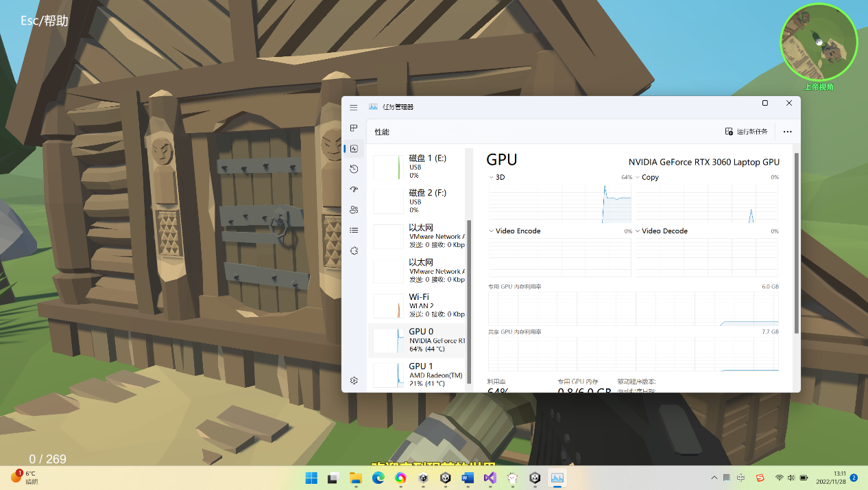Screen dimensions: 868x490
Task: Open the Services page icon
Action: 354,251
